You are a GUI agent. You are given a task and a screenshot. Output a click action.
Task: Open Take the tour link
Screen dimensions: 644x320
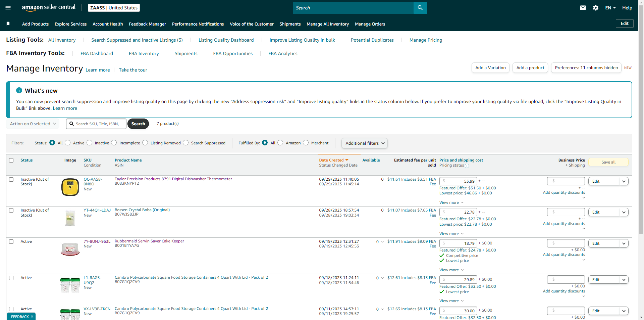tap(133, 70)
